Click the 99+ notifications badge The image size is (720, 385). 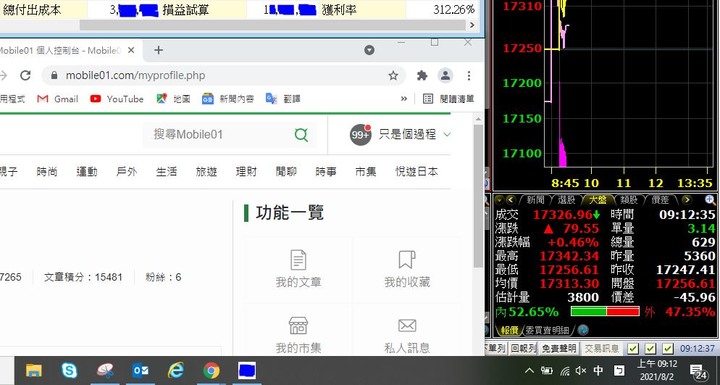[360, 135]
